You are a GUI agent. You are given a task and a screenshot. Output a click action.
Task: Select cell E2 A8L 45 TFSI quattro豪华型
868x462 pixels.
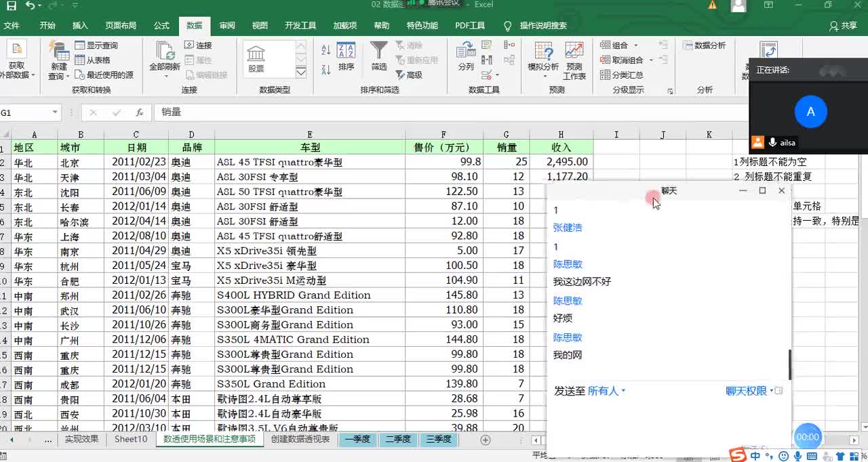pos(310,162)
